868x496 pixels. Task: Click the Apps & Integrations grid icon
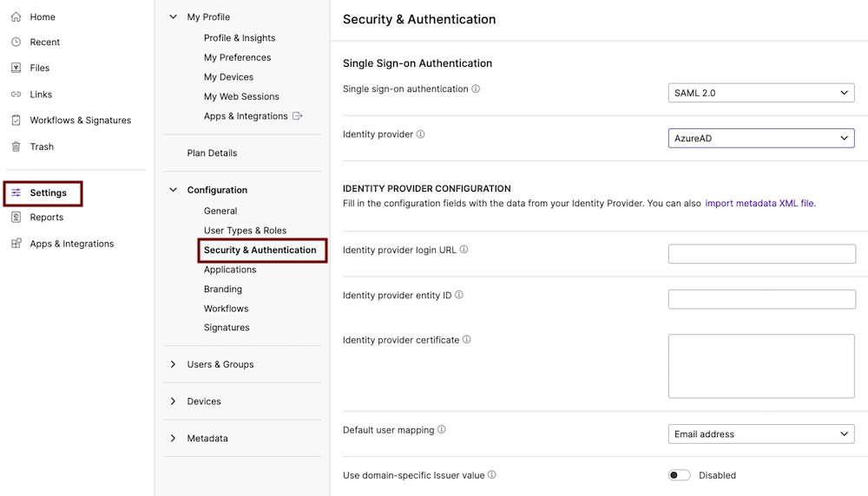(x=16, y=244)
